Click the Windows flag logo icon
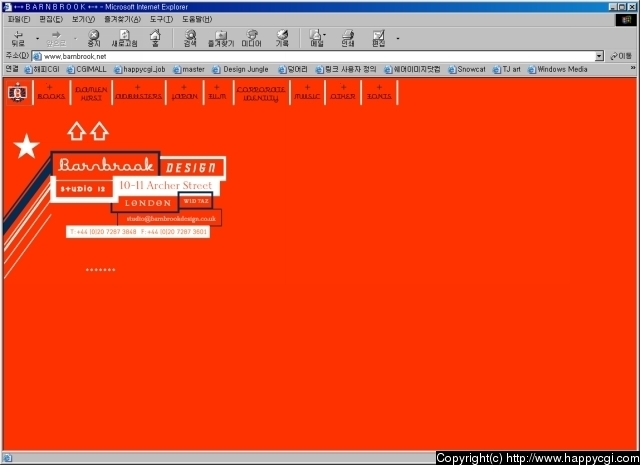This screenshot has width=640, height=465. coord(626,20)
